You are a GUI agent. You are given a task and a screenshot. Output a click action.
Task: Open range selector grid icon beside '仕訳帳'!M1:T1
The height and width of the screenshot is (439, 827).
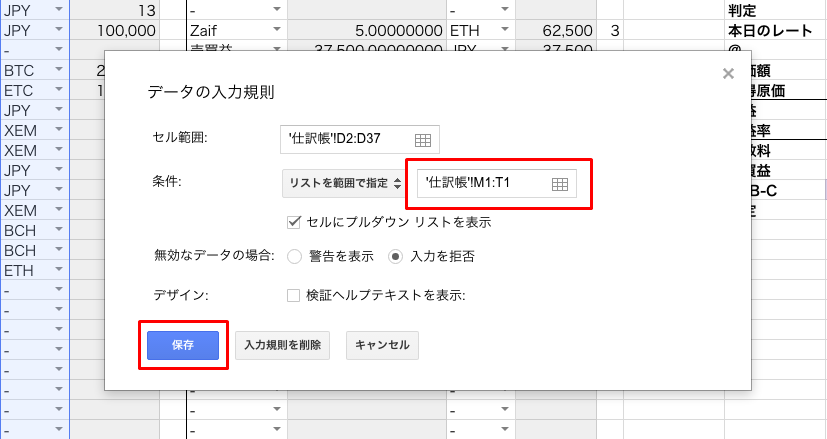pos(560,184)
